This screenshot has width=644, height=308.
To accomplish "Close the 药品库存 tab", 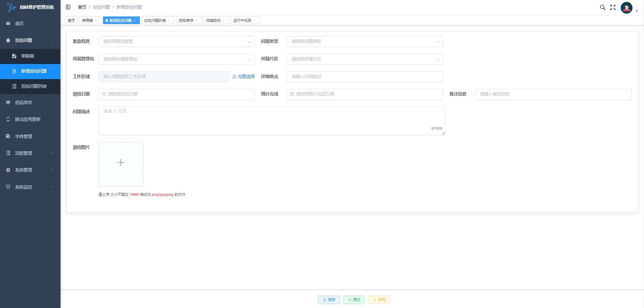I will 197,21.
